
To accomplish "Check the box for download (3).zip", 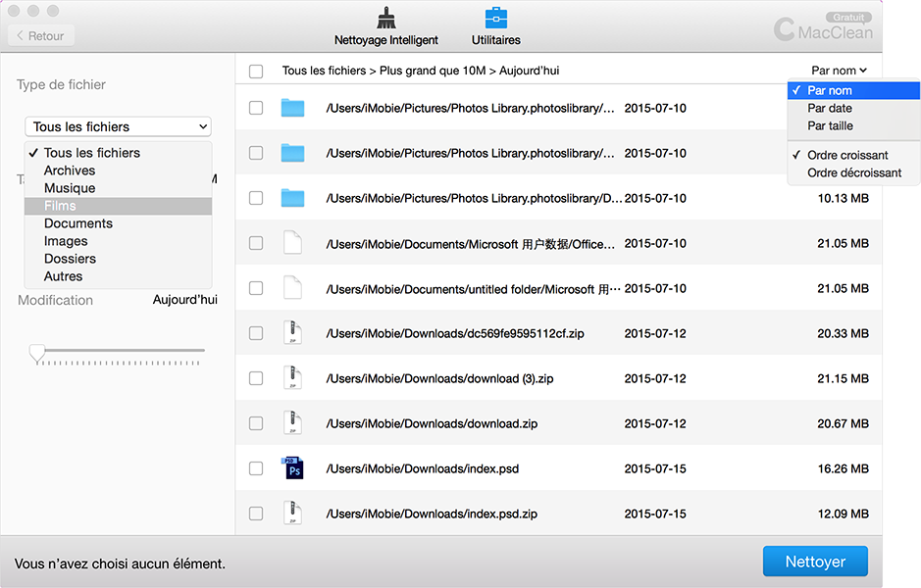I will click(256, 378).
